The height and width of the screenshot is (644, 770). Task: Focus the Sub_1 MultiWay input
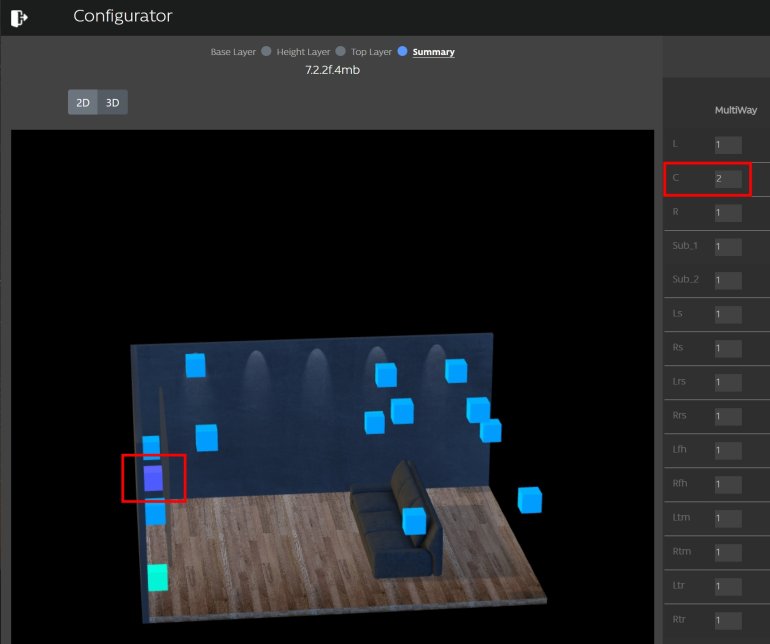tap(727, 247)
